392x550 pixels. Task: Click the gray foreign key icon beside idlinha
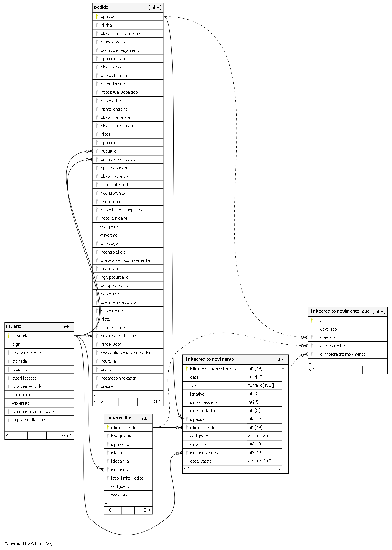pyautogui.click(x=97, y=25)
